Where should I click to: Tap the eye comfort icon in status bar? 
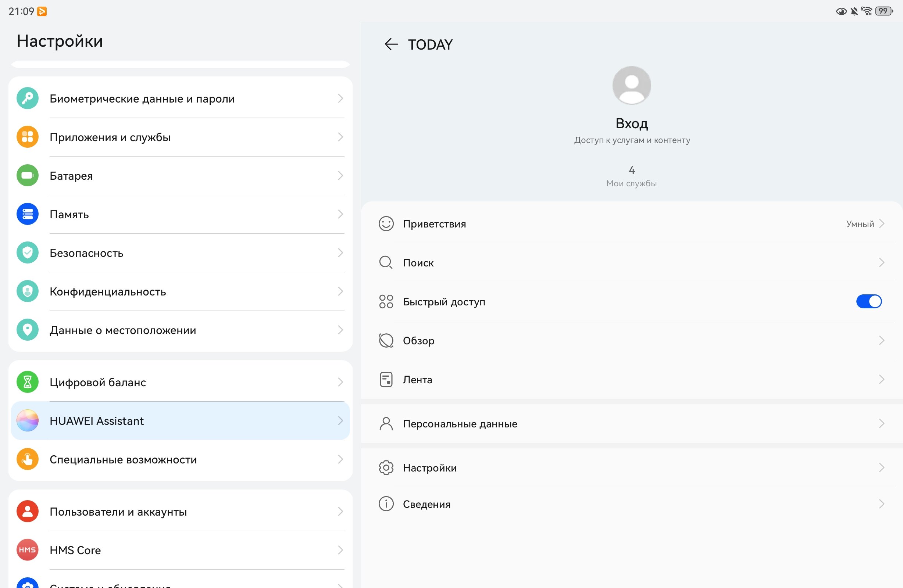(841, 11)
